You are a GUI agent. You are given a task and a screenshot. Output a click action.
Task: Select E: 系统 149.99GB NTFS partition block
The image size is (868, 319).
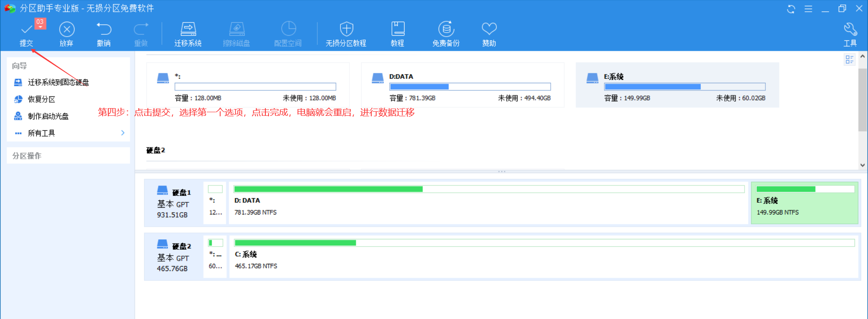805,203
